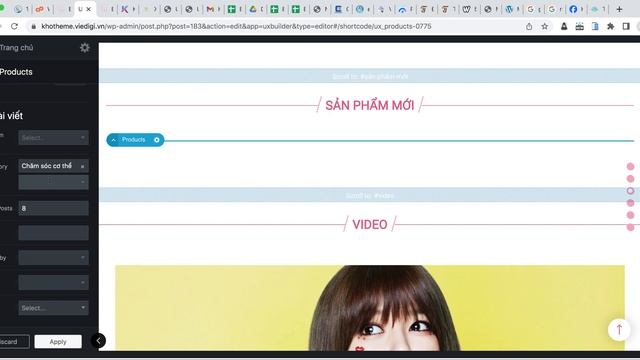Click the yellow banner image of woman
Image resolution: width=640 pixels, height=360 pixels.
click(x=370, y=308)
